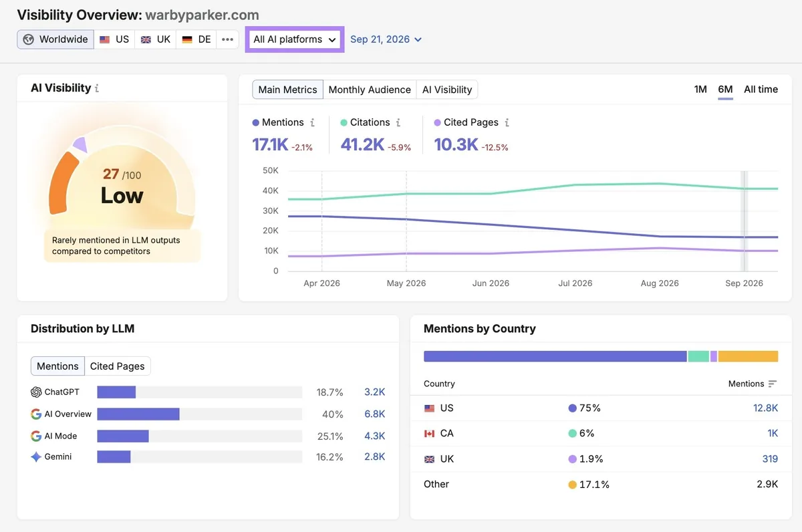Image resolution: width=802 pixels, height=532 pixels.
Task: Switch to the Main Metrics tab
Action: pos(288,90)
